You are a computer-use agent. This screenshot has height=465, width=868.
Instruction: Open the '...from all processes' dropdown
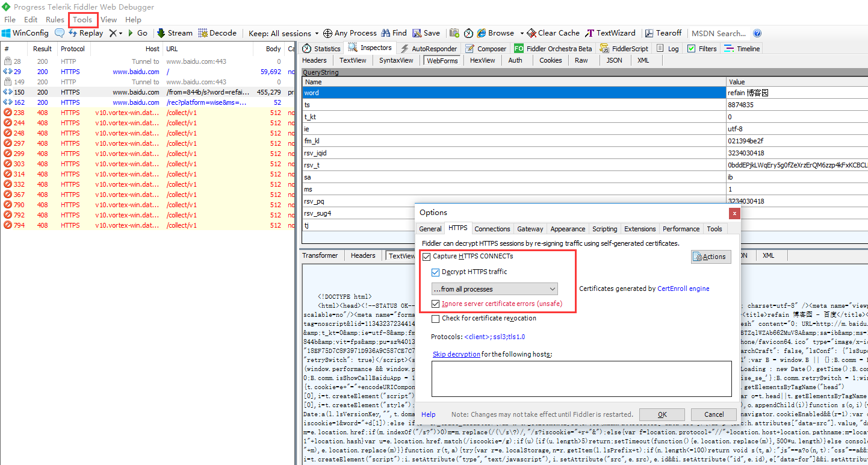(495, 289)
